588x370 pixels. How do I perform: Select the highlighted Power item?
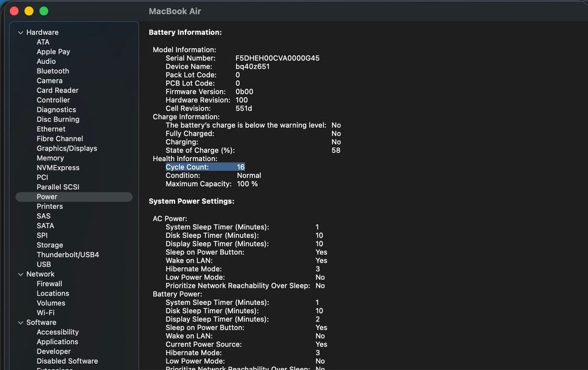(x=74, y=197)
